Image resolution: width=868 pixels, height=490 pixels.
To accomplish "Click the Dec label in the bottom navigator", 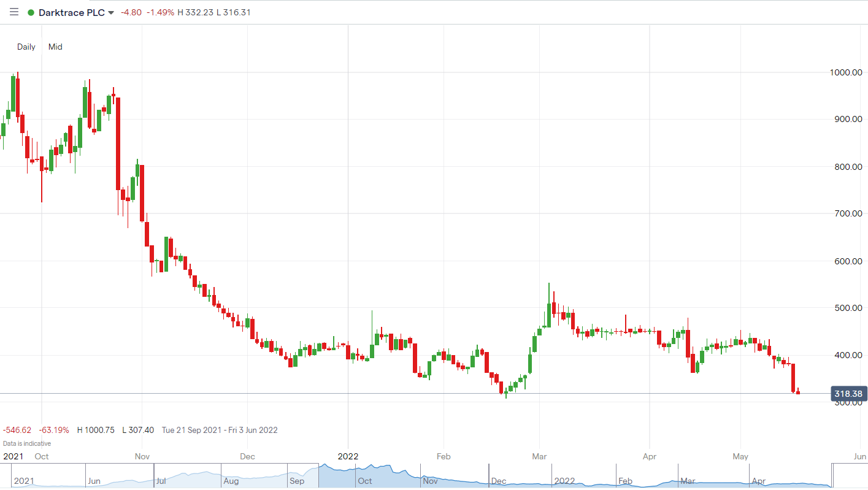I will click(499, 481).
